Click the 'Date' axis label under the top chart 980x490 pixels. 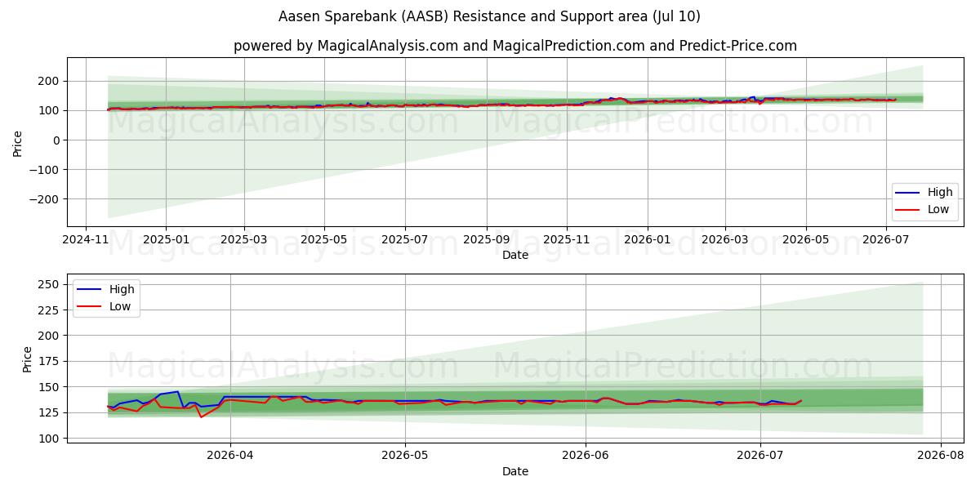click(x=515, y=256)
